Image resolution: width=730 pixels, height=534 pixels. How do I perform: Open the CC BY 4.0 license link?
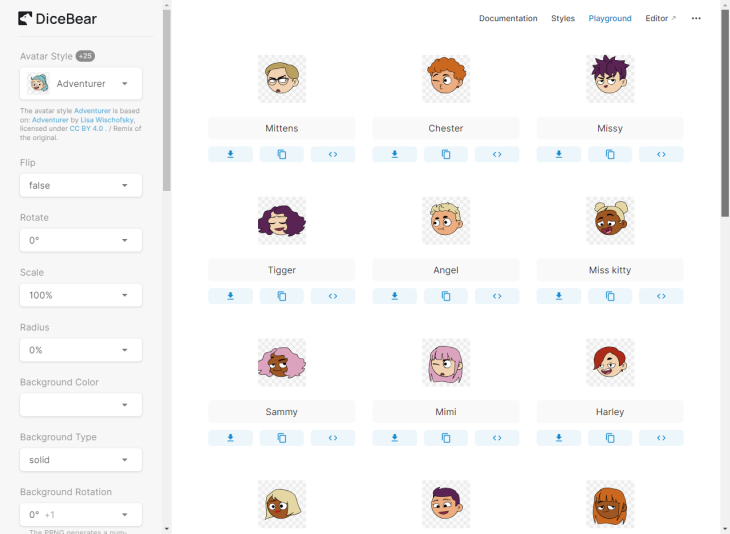(x=87, y=128)
